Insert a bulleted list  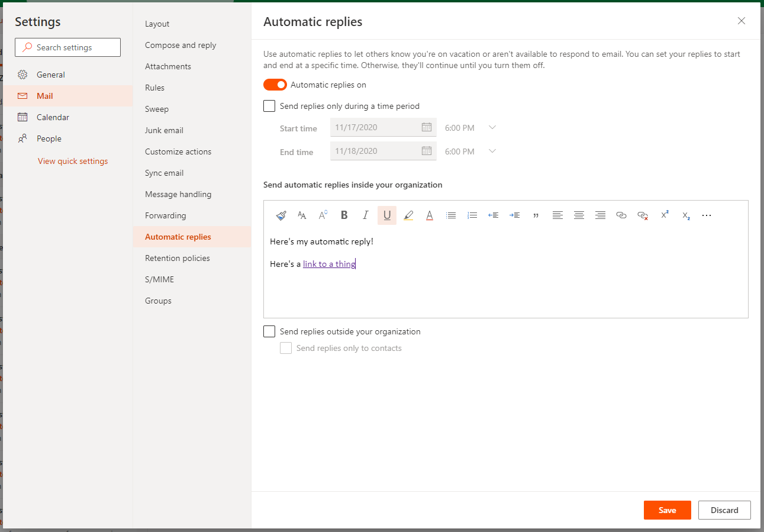pos(451,215)
